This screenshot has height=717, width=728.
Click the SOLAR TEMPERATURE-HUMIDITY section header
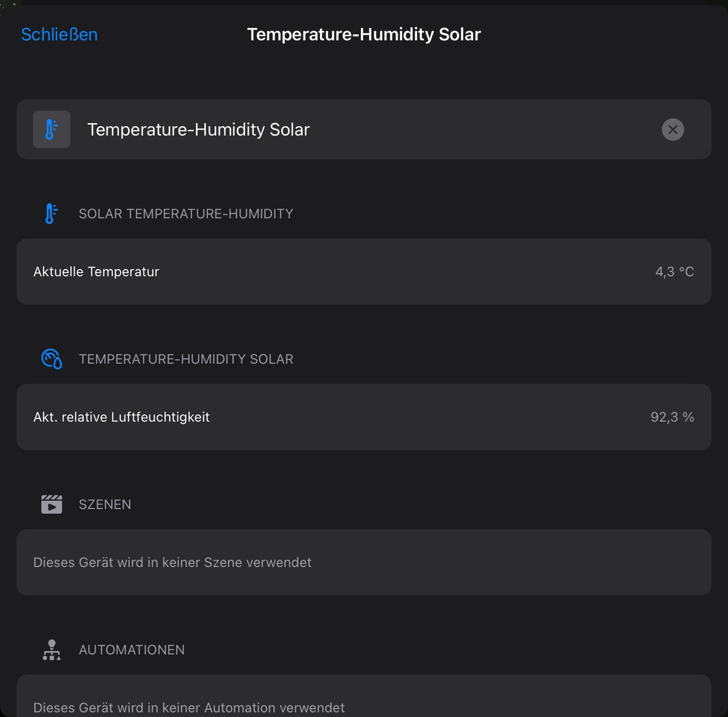point(186,214)
